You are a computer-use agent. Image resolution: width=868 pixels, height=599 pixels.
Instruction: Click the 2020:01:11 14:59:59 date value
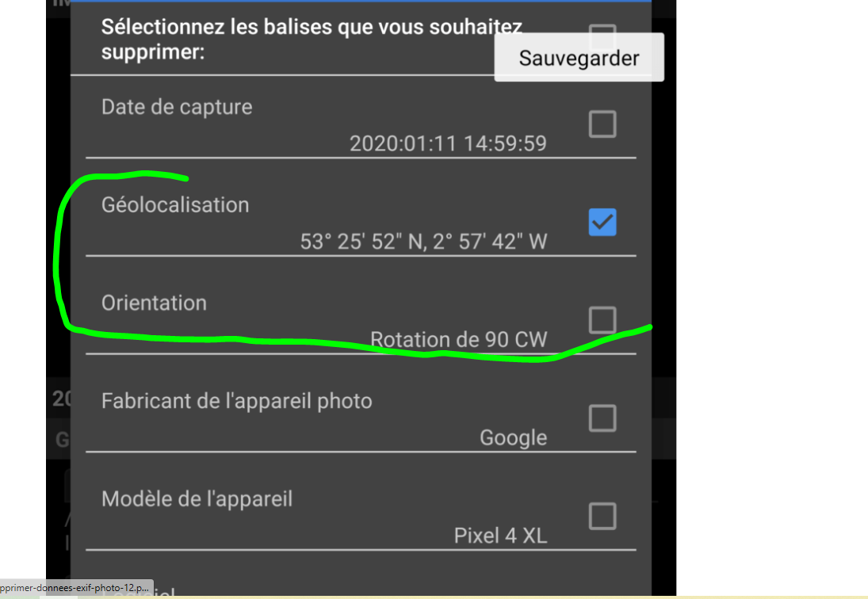448,143
